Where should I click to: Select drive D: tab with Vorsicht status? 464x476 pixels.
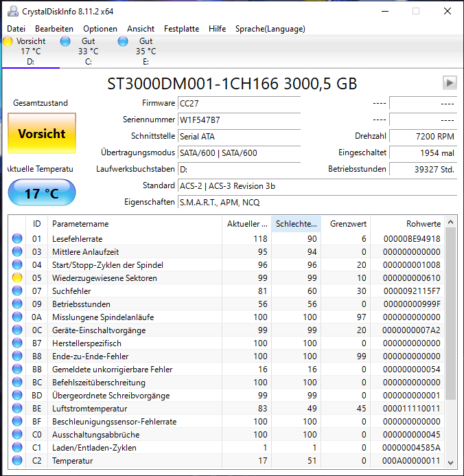pyautogui.click(x=31, y=52)
